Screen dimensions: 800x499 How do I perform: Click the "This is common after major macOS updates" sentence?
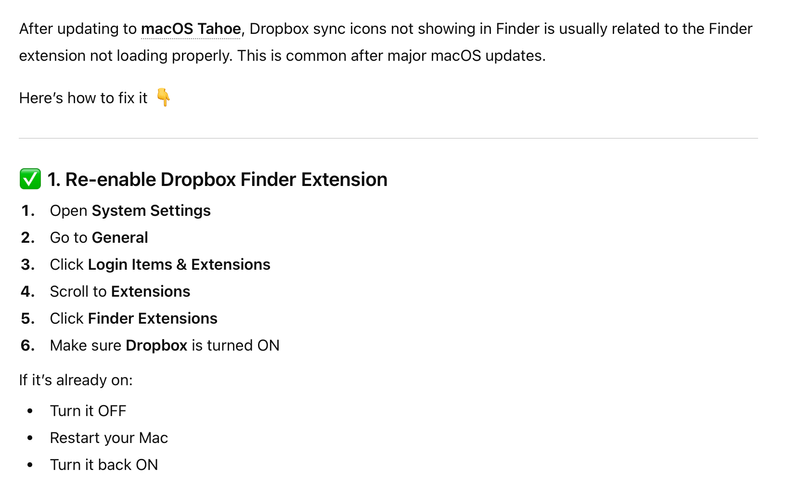[392, 55]
